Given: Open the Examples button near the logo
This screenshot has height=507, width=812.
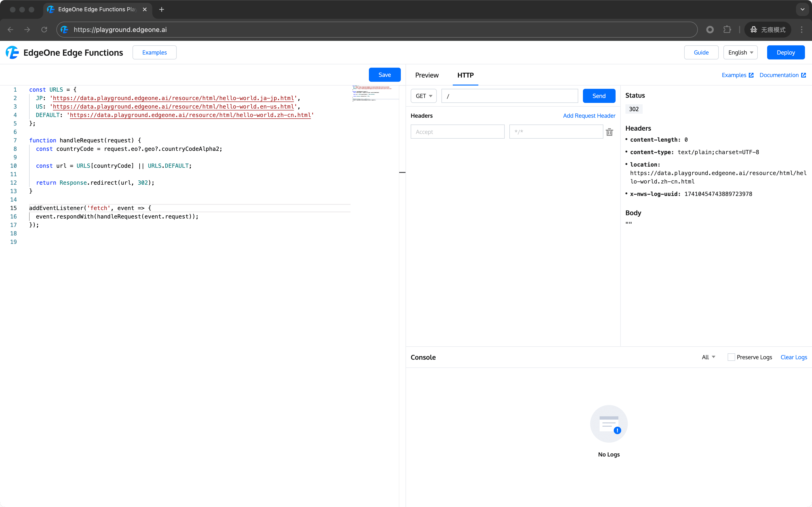Looking at the screenshot, I should point(155,52).
